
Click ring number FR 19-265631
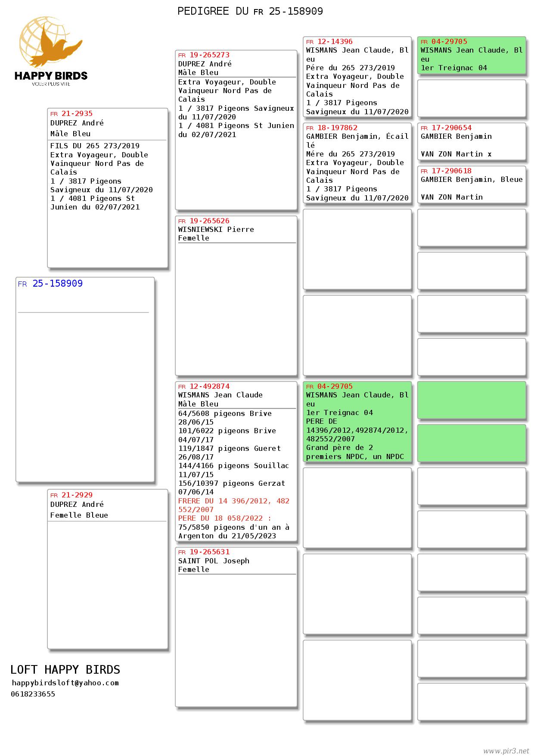[204, 552]
